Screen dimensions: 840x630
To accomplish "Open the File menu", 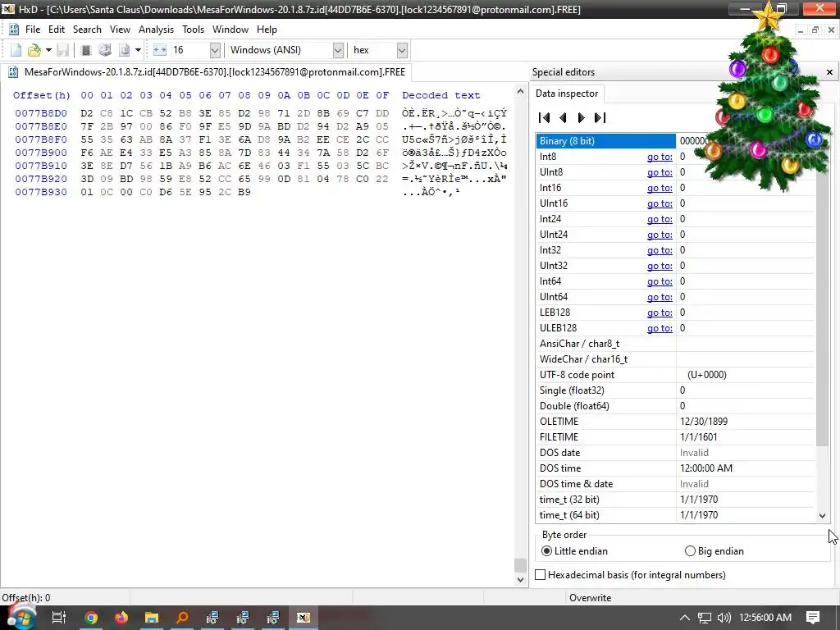I will click(33, 30).
